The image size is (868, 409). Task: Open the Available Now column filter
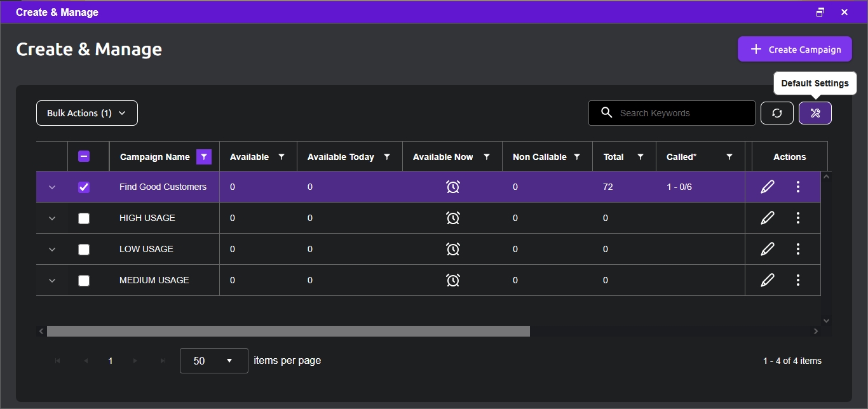coord(487,157)
